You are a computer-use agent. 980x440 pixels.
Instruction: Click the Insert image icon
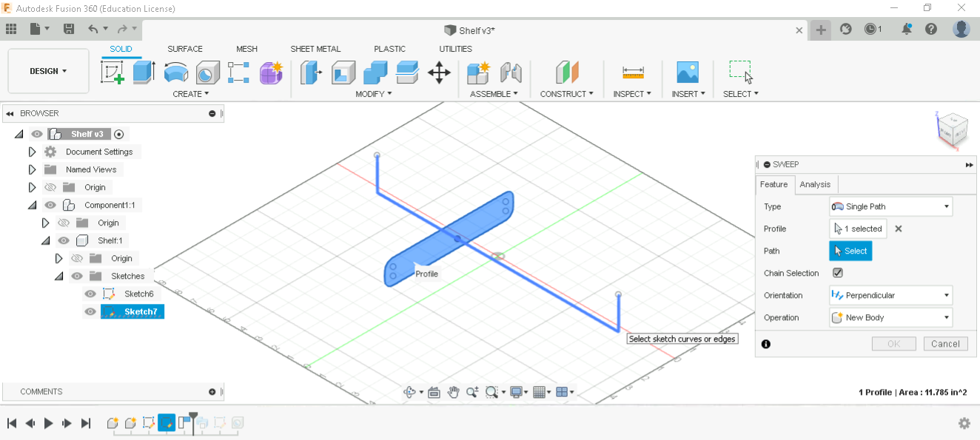(688, 72)
